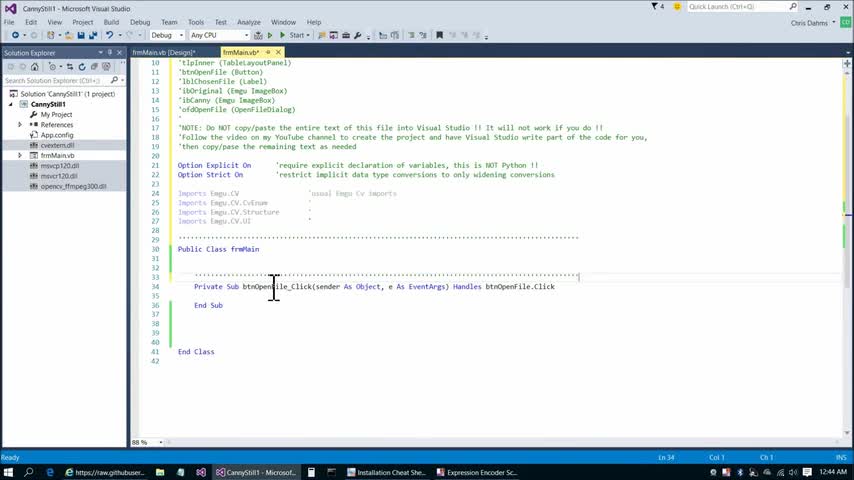
Task: Click Sync with Active Document icon
Action: click(x=70, y=66)
